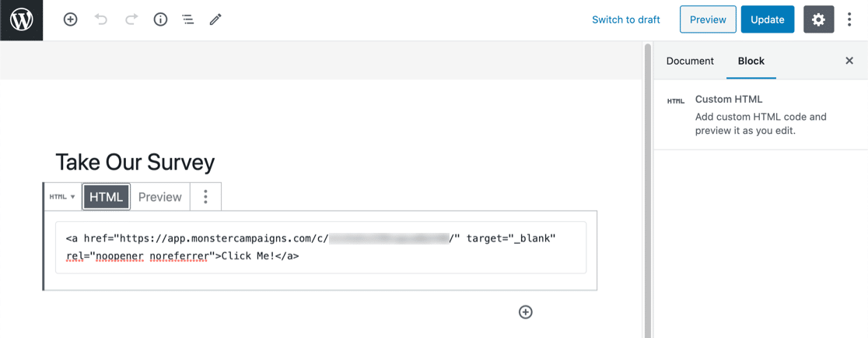Open block more options menu
The image size is (868, 338).
(x=205, y=197)
